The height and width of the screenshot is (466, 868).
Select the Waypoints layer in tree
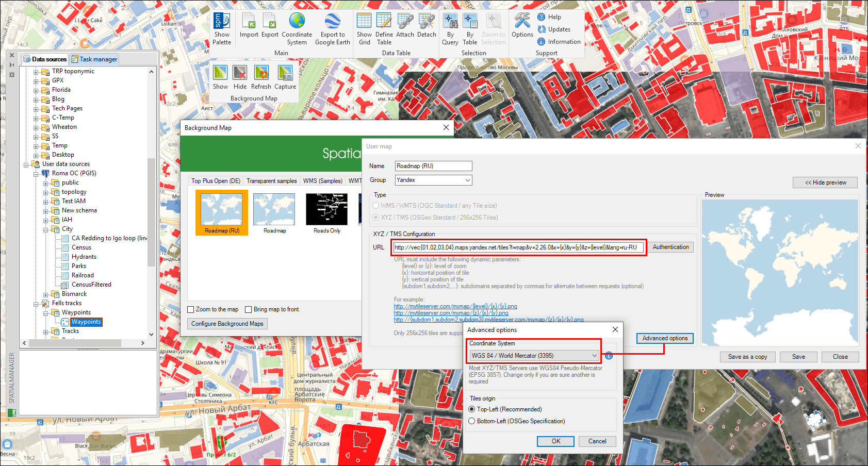click(86, 322)
